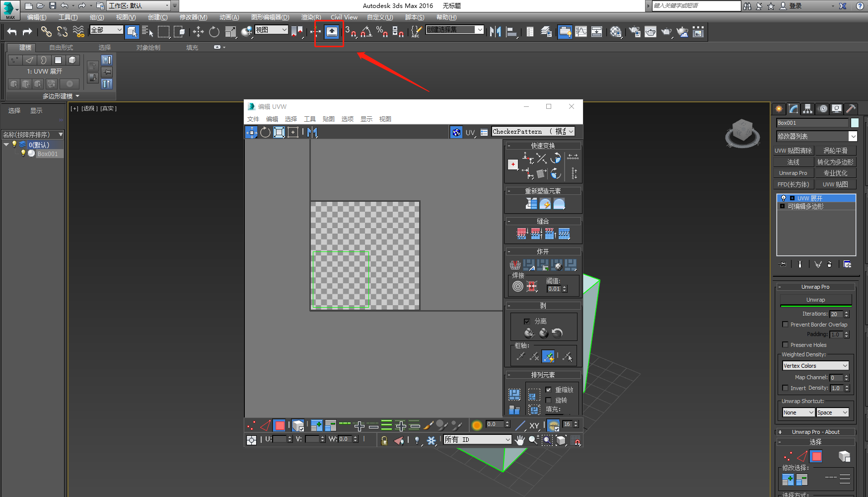This screenshot has width=868, height=497.
Task: Click the 专业优化 modifier button
Action: [835, 173]
